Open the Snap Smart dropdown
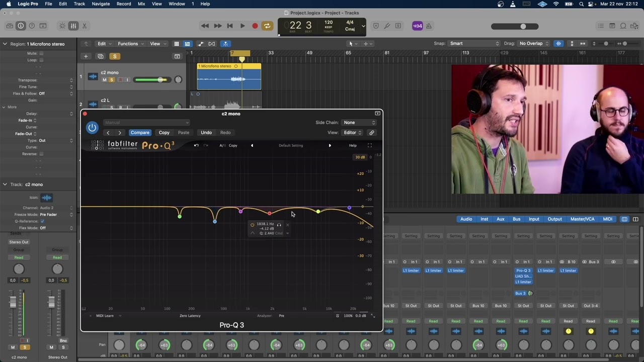The width and height of the screenshot is (644, 362). click(474, 44)
